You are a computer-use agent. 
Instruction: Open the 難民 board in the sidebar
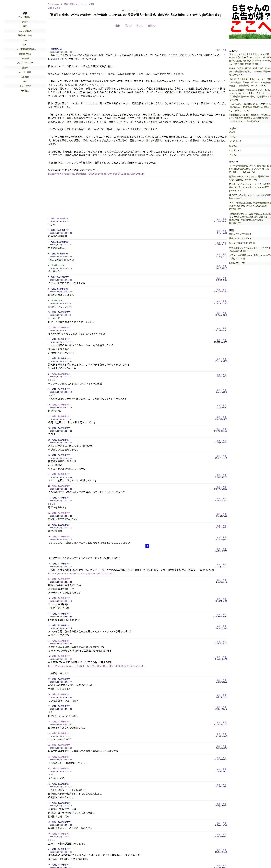click(x=25, y=26)
